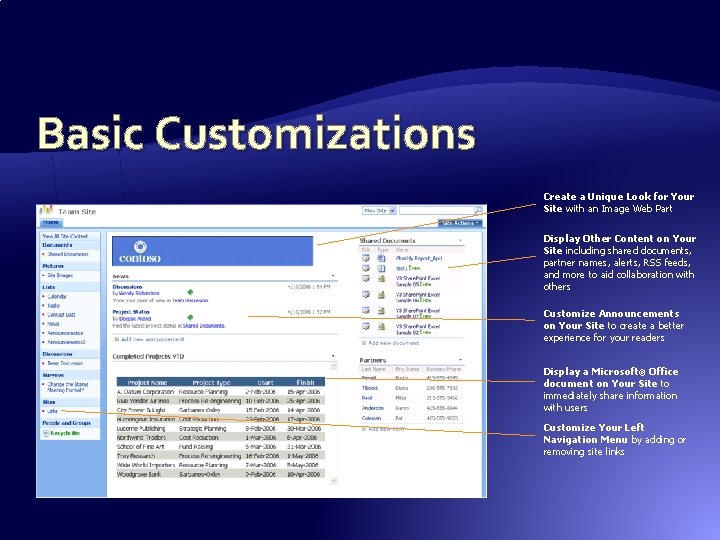Open the Calendar list link
The width and height of the screenshot is (720, 540).
[x=57, y=296]
